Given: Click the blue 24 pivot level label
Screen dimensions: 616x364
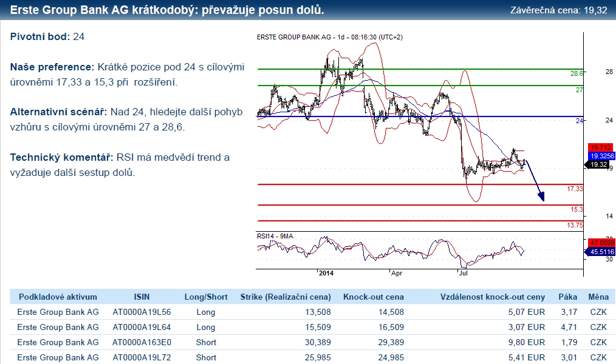Looking at the screenshot, I should point(580,121).
